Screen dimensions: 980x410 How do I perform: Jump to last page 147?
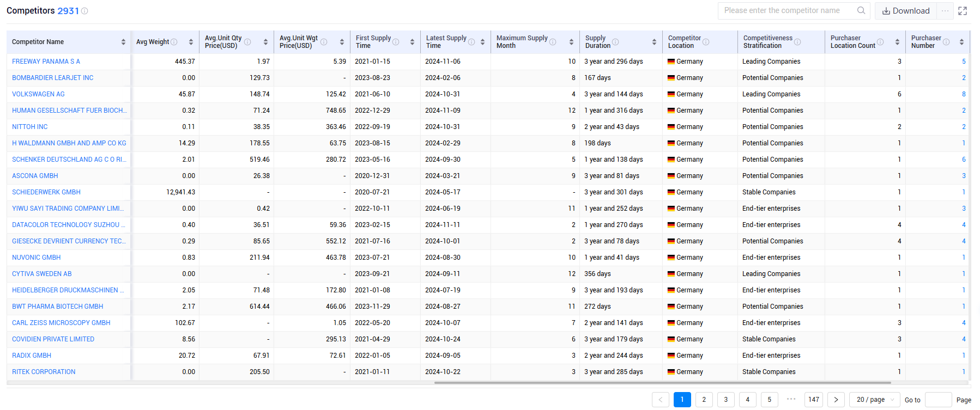(814, 400)
